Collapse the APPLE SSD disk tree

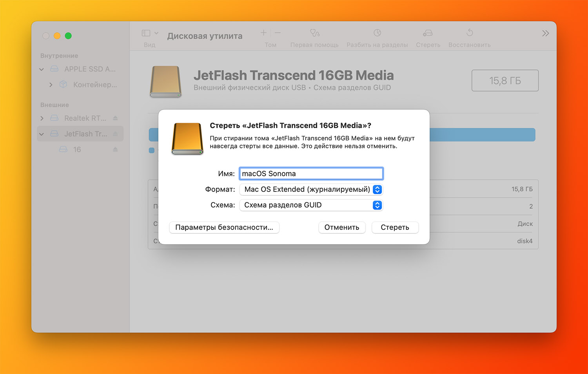pos(42,69)
